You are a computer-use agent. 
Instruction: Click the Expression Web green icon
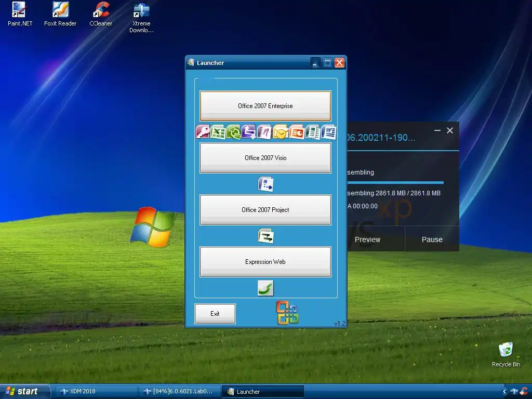click(x=265, y=288)
